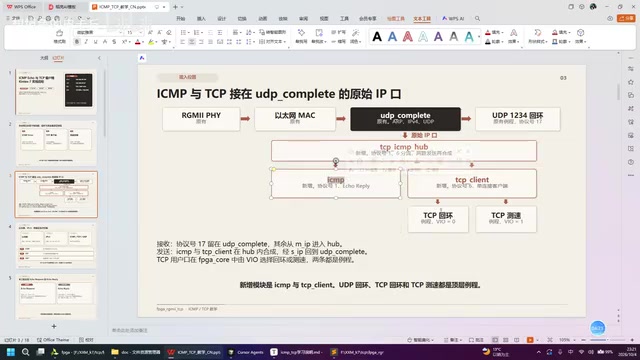Select the gray text style preset A
640x360 pixels.
(x=453, y=37)
